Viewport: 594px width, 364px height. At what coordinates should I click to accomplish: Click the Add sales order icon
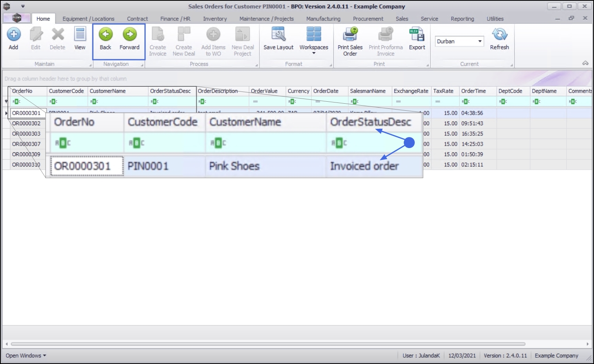coord(13,35)
